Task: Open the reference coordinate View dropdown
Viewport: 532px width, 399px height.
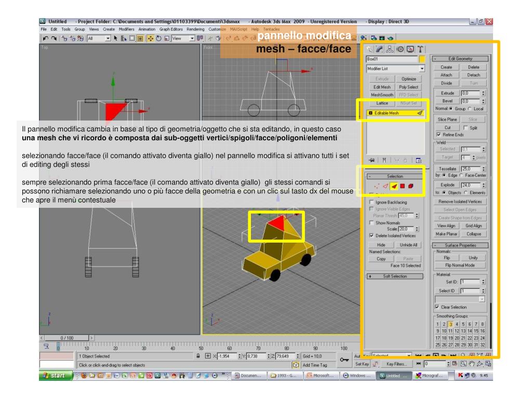Action: click(x=192, y=38)
